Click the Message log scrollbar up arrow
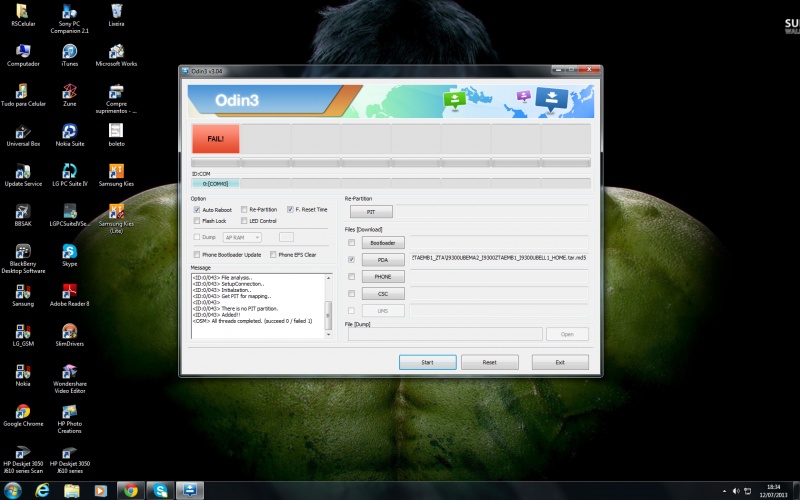This screenshot has width=800, height=500. coord(328,278)
